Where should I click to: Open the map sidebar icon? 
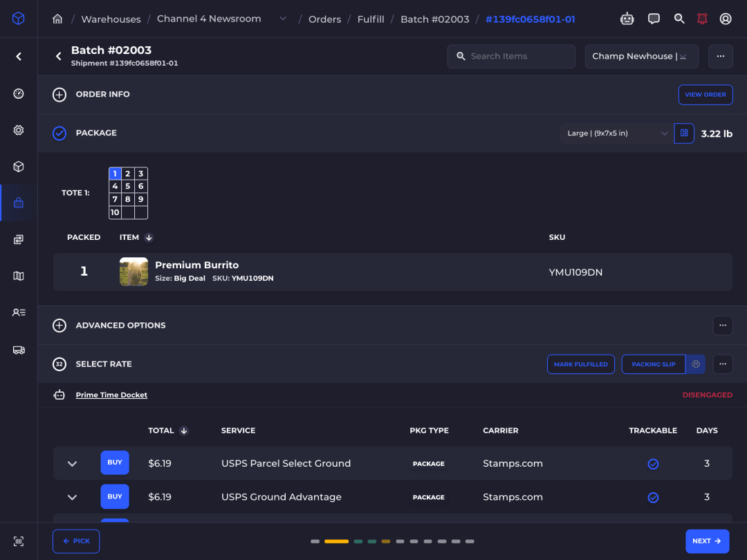point(19,276)
